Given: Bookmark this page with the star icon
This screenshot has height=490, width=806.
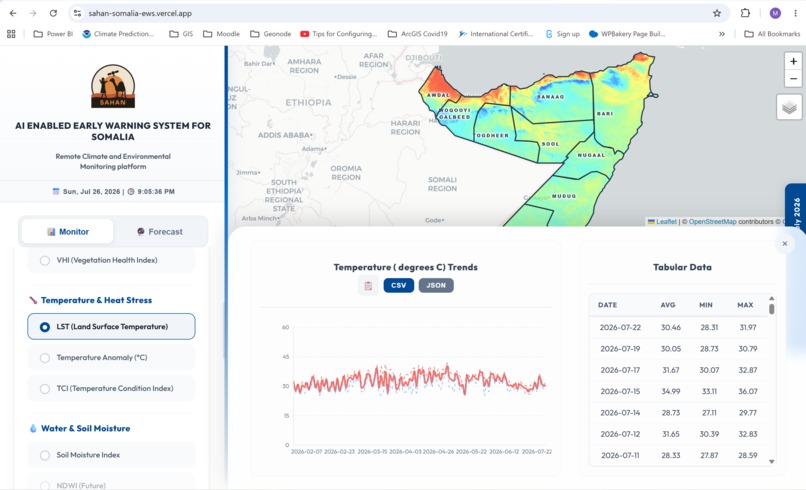Looking at the screenshot, I should click(x=717, y=13).
